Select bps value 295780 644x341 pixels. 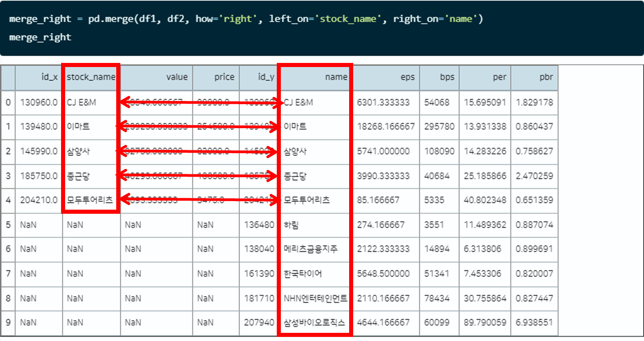click(x=440, y=127)
